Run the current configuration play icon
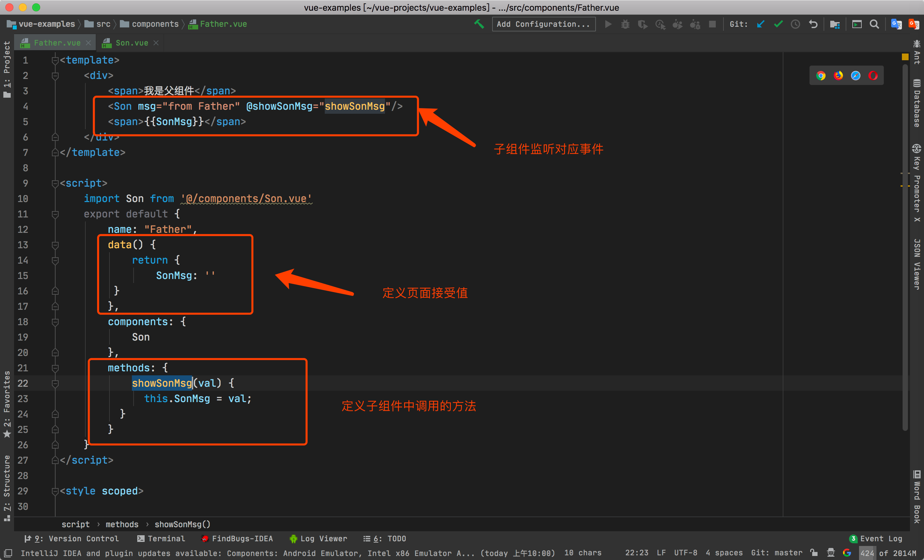924x560 pixels. (608, 24)
